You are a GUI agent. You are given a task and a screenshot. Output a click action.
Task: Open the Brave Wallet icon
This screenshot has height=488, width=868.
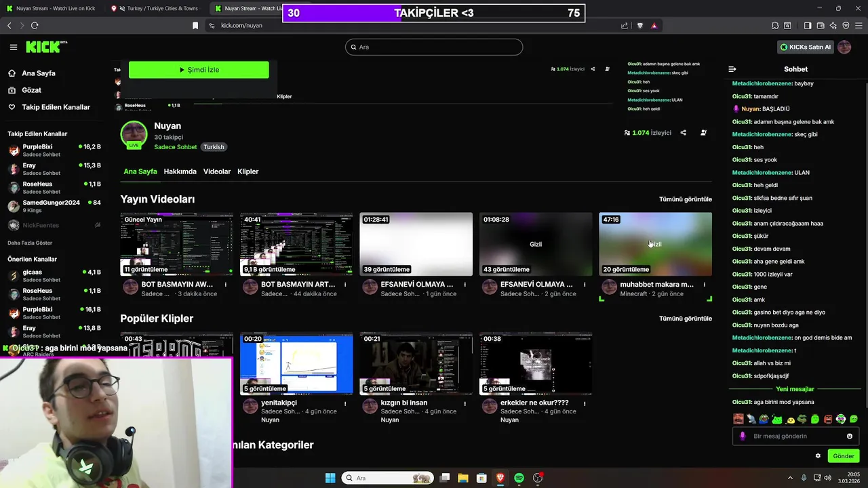[821, 26]
